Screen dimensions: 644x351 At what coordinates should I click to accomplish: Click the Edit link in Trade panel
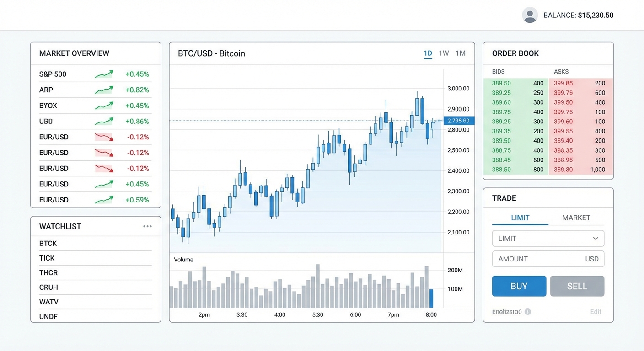596,312
